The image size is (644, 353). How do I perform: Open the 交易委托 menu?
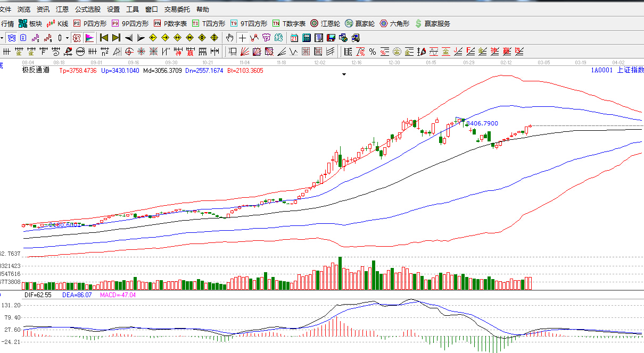coord(178,9)
